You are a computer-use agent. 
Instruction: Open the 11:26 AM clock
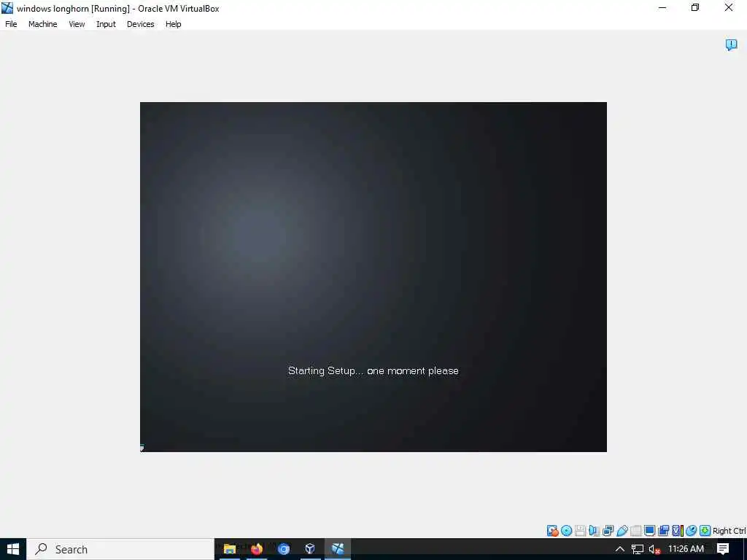tap(686, 549)
